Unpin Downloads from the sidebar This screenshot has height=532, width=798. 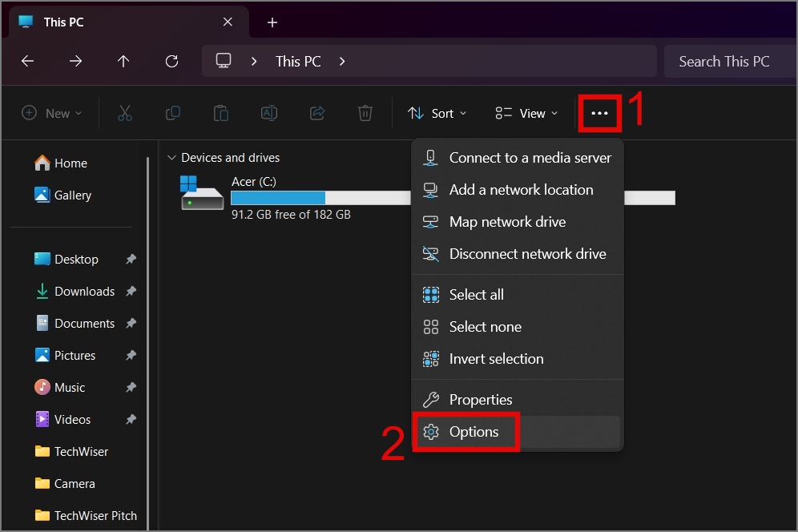(x=131, y=291)
